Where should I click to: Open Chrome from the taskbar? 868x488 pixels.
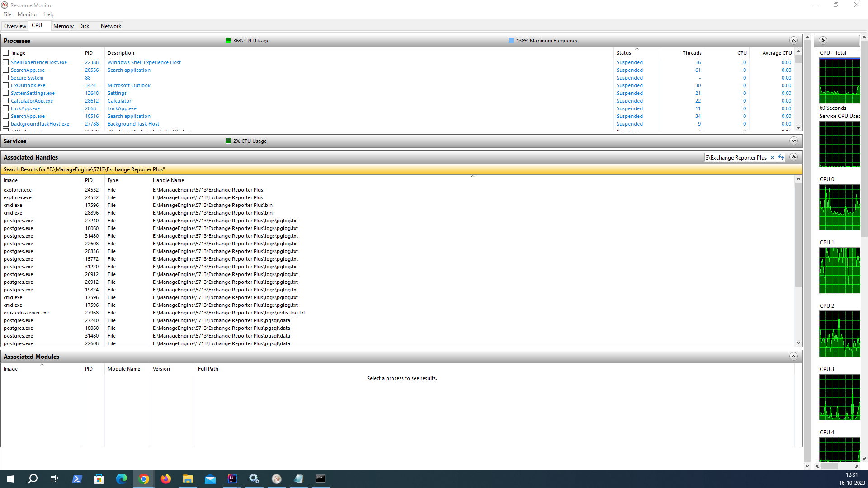click(144, 479)
